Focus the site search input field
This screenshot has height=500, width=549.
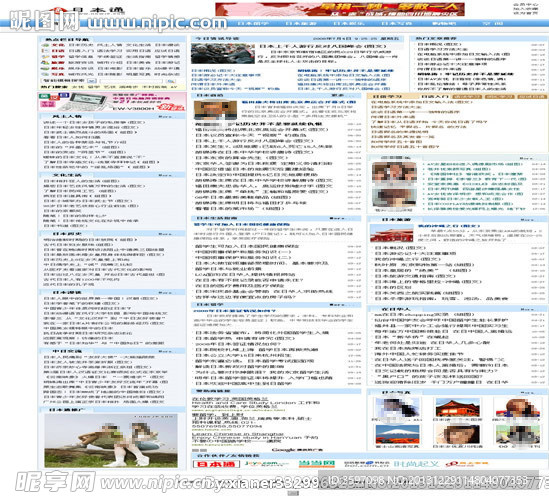(x=132, y=81)
